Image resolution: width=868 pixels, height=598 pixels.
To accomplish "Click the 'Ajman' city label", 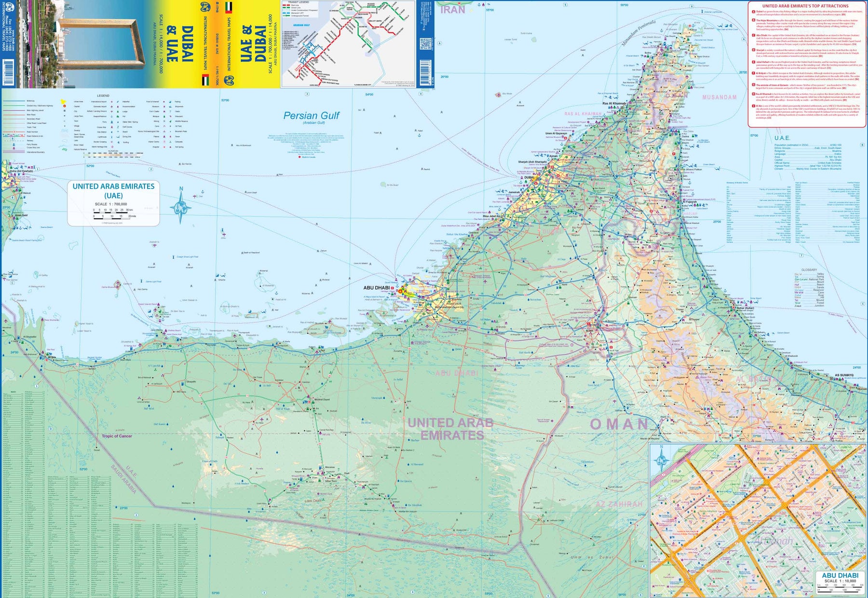I will [x=553, y=156].
